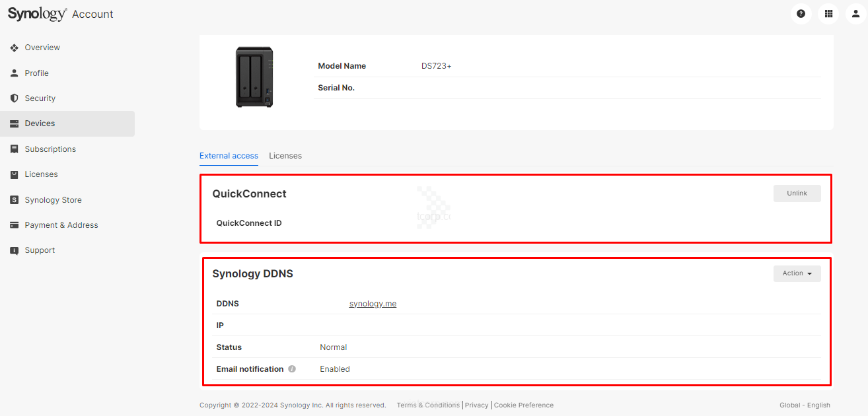Switch to the External access tab
Viewport: 868px width, 416px height.
(x=229, y=155)
